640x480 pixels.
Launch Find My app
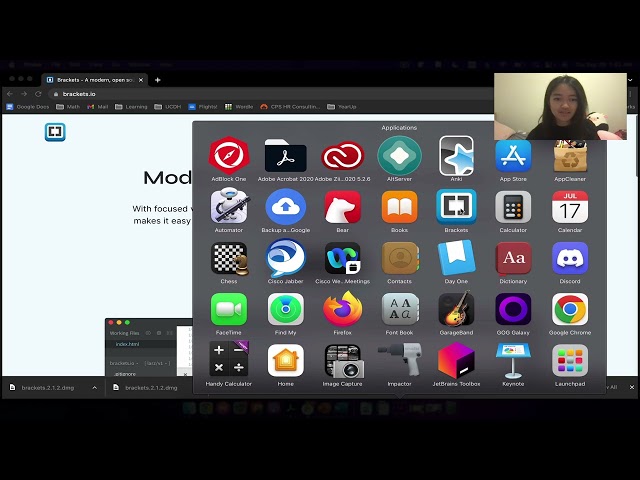[x=285, y=309]
